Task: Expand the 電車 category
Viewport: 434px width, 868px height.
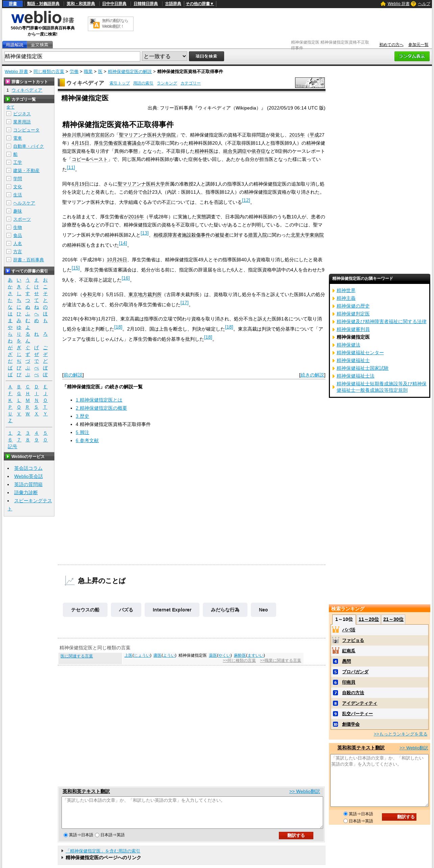Action: 9,138
